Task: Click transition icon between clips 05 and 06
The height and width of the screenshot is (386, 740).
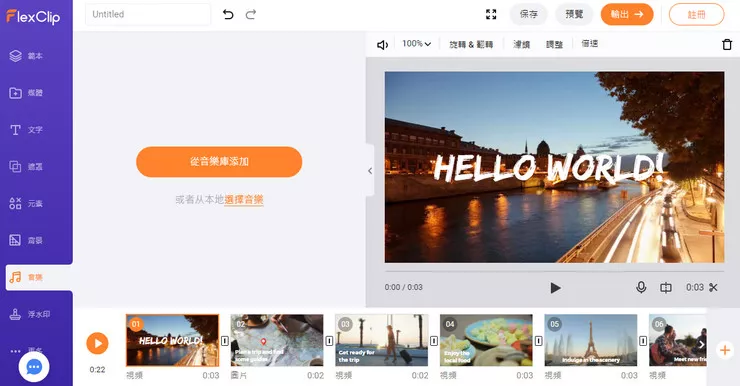Action: coord(643,341)
